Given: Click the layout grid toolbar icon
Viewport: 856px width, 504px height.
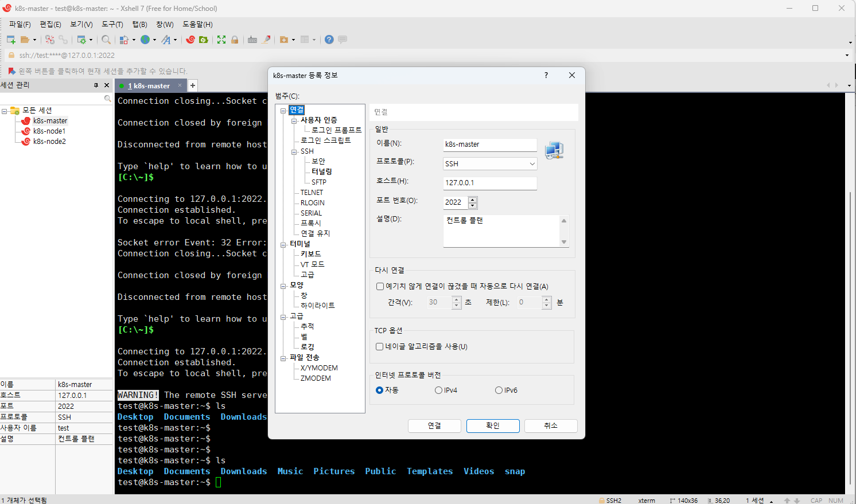Looking at the screenshot, I should 305,40.
